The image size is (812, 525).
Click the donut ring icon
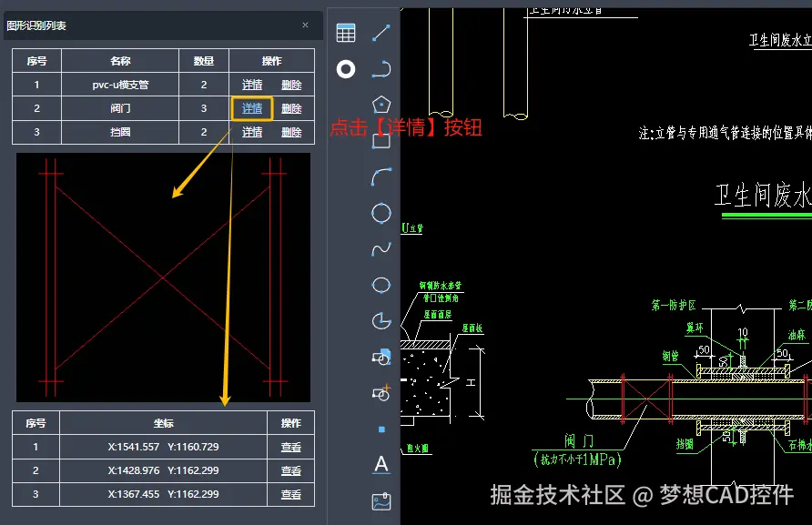[x=345, y=69]
